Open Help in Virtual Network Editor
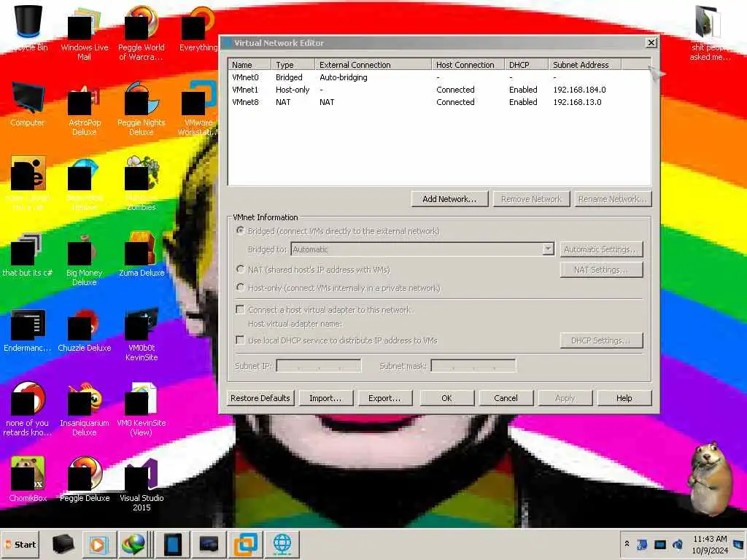The width and height of the screenshot is (747, 560). pos(624,398)
